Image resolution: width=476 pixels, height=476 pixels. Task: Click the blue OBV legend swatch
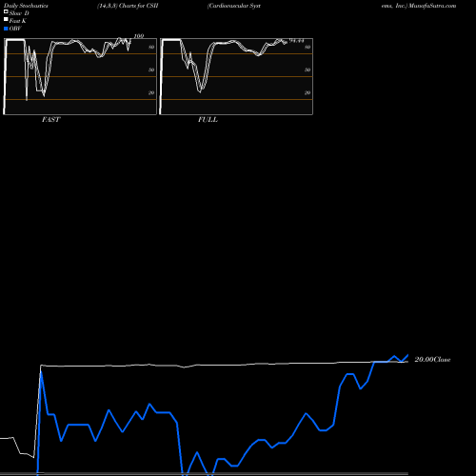6,29
